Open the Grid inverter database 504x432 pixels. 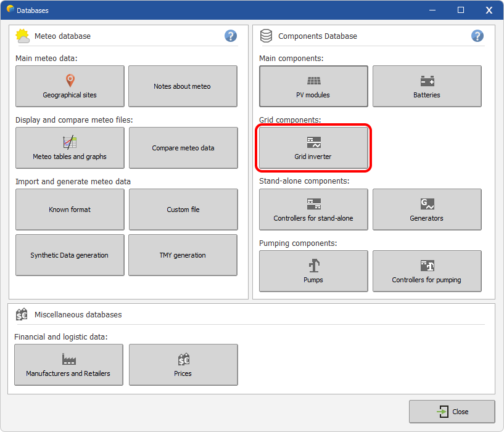coord(313,148)
